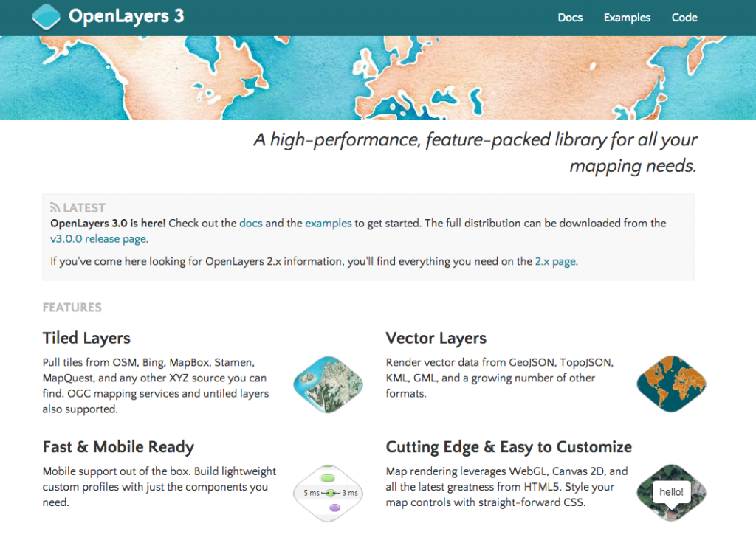Screen dimensions: 756x540
Task: Click the RSS feed icon beside LATEST
Action: pos(55,207)
